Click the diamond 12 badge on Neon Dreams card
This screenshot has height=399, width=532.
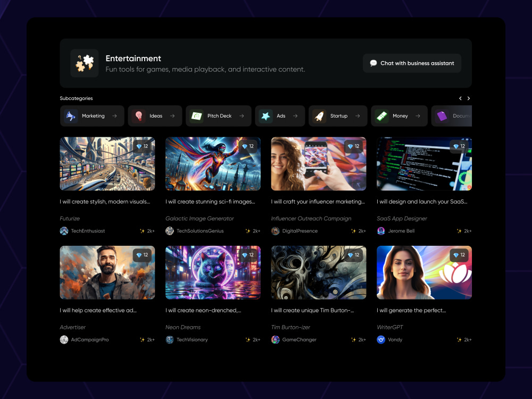click(x=248, y=255)
